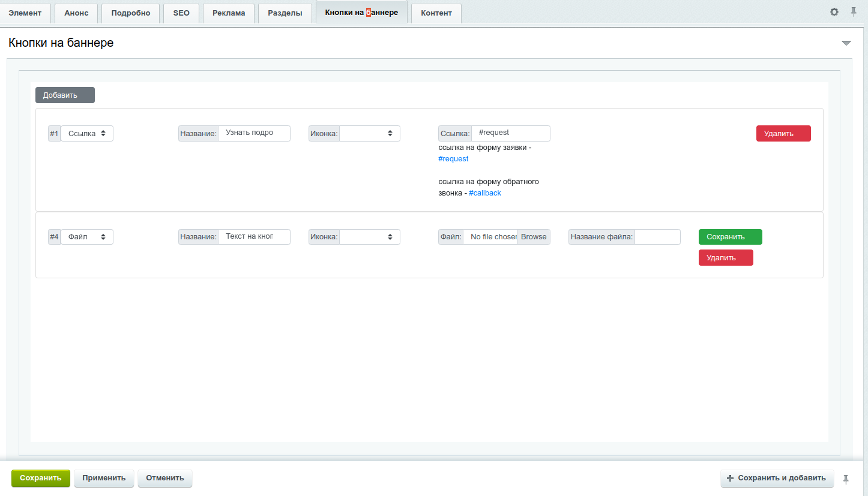Click the pin icon in bottom bar
Viewport: 868px width, 496px height.
pyautogui.click(x=846, y=479)
